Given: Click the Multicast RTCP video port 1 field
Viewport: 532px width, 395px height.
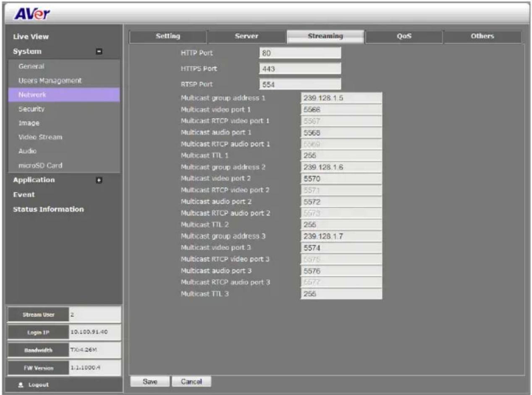Looking at the screenshot, I should click(341, 121).
